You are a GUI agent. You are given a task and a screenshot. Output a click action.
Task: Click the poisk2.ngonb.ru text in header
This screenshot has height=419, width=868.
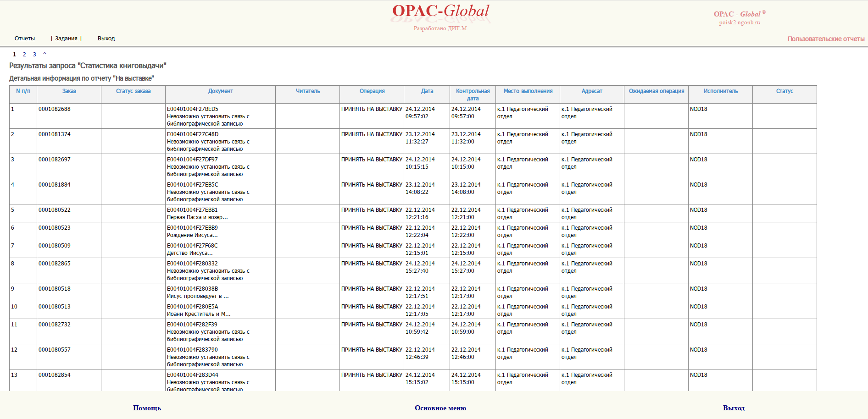pyautogui.click(x=740, y=22)
